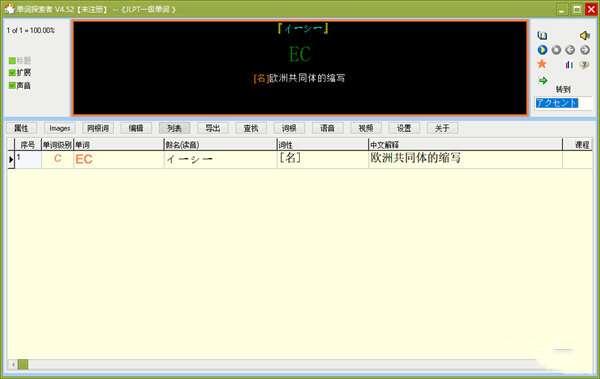This screenshot has width=600, height=379.
Task: Close the window with red X
Action: tap(591, 9)
